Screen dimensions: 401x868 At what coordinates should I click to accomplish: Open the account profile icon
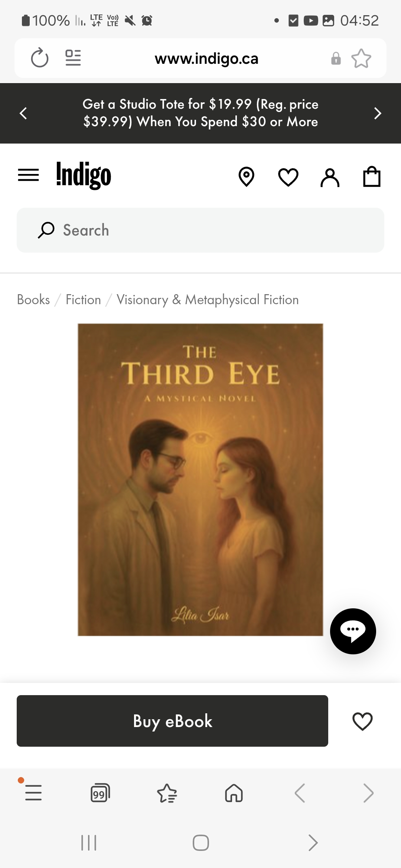(330, 177)
